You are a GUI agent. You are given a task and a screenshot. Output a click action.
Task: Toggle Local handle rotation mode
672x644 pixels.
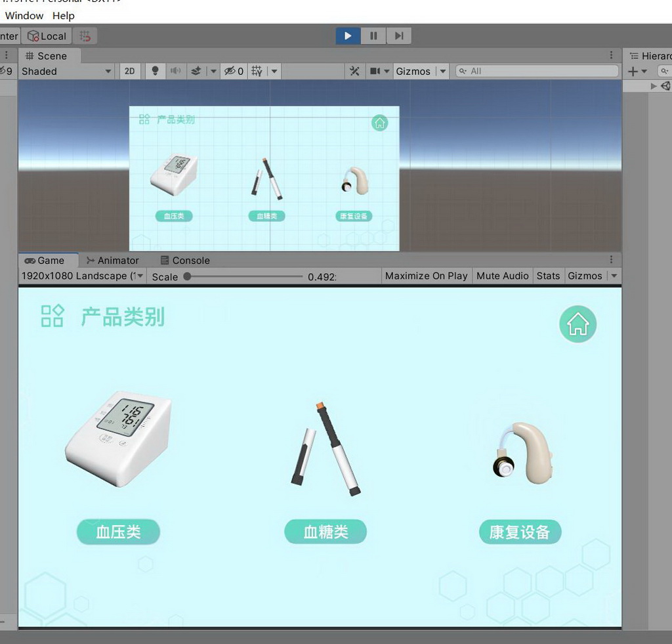click(47, 36)
